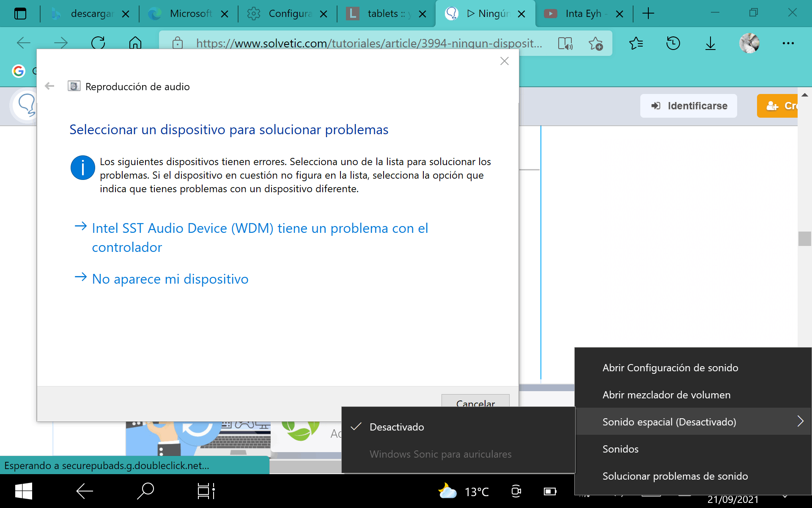
Task: Expand Sonido espacial submenu arrow
Action: pos(800,421)
